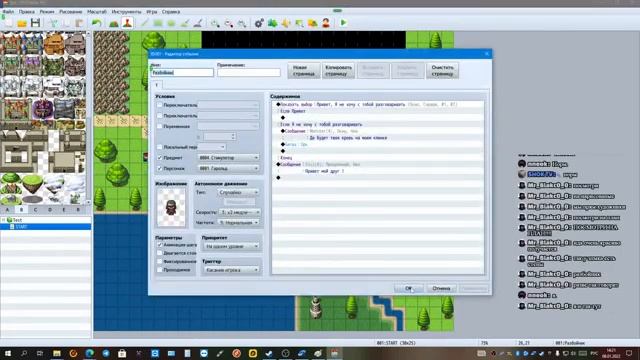Enable the first Переключатель condition checkbox

160,105
